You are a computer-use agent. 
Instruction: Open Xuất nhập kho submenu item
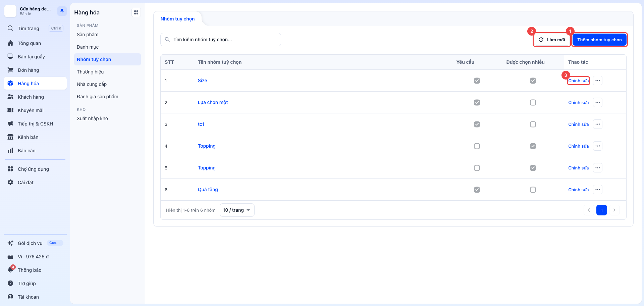pyautogui.click(x=107, y=118)
